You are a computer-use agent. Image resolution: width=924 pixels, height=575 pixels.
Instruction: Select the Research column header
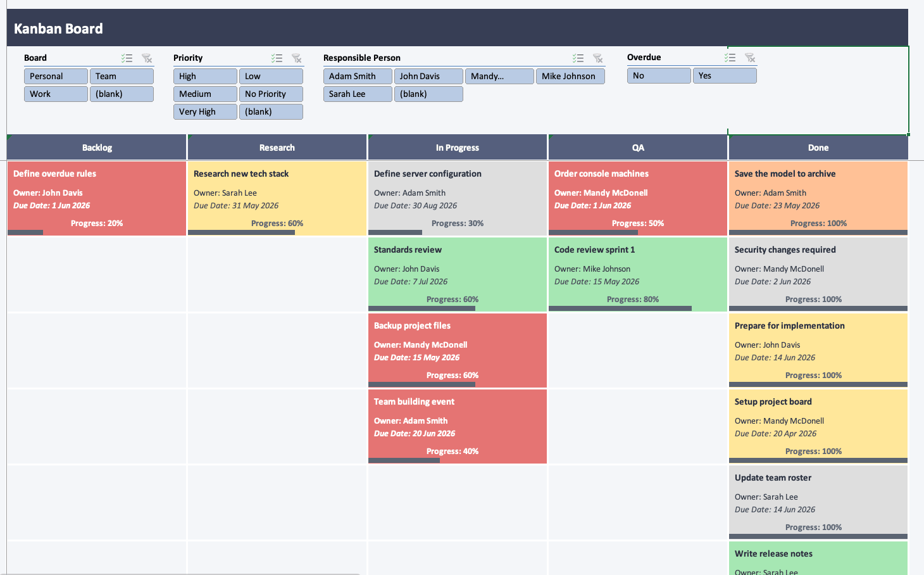click(277, 148)
